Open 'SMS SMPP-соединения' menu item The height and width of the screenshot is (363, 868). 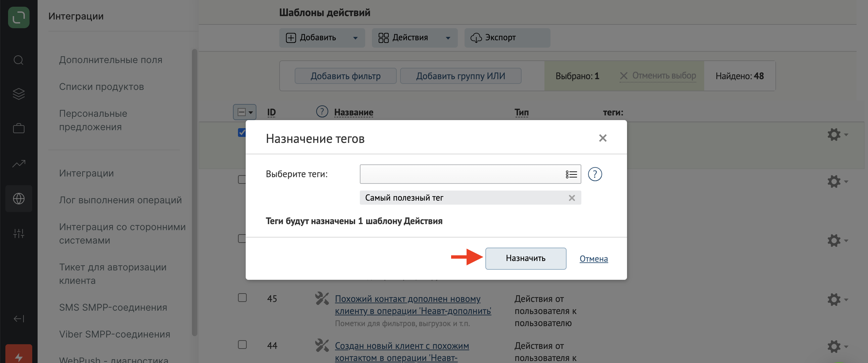[x=113, y=307]
